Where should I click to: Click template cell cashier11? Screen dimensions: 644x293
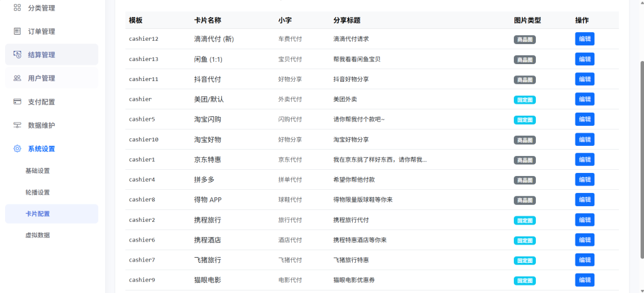click(143, 79)
